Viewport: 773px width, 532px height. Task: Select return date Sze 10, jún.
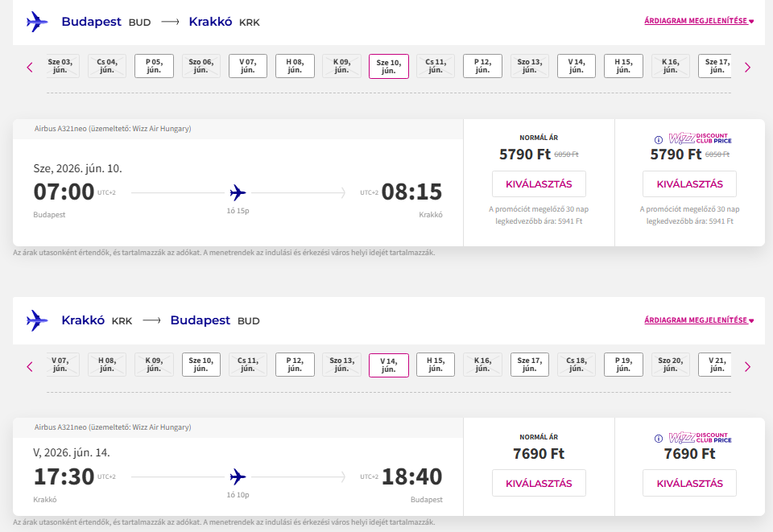click(x=201, y=365)
